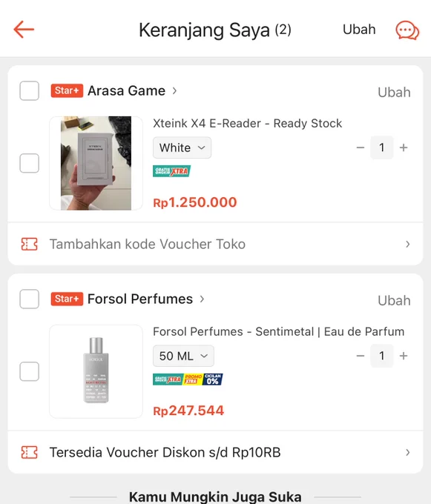The image size is (431, 504).
Task: Tap the Gratis Ongkir Xtra badge on E-Reader
Action: point(172,171)
